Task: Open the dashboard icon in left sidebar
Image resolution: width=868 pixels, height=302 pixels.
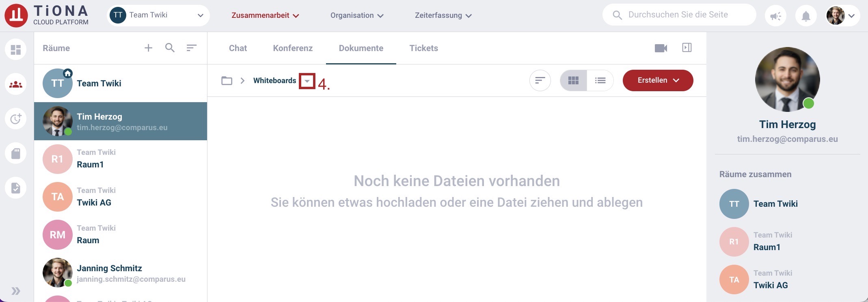Action: pyautogui.click(x=16, y=49)
